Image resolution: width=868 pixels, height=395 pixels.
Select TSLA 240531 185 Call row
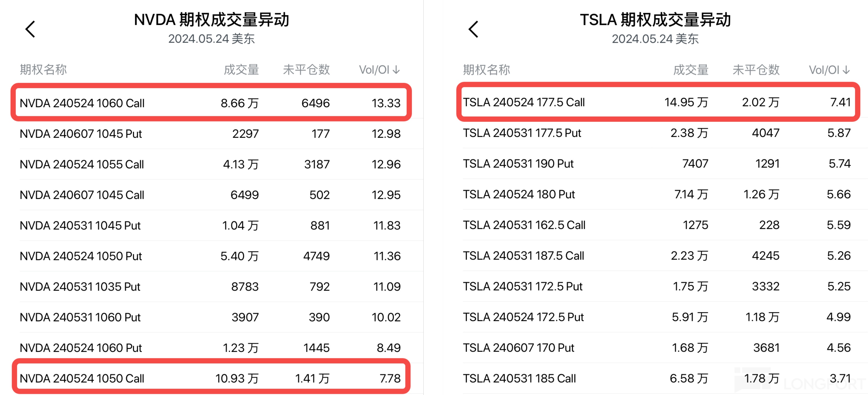pos(519,379)
